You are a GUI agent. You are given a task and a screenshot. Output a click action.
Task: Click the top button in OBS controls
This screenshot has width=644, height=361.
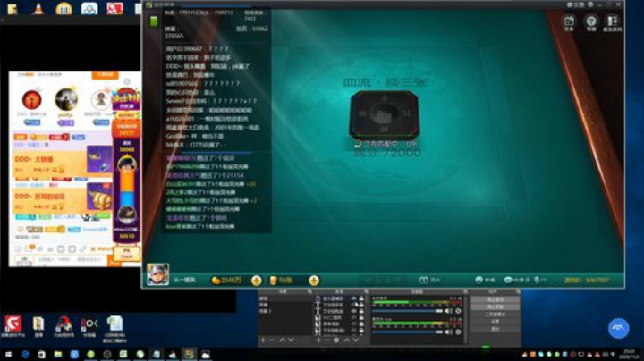tap(495, 299)
